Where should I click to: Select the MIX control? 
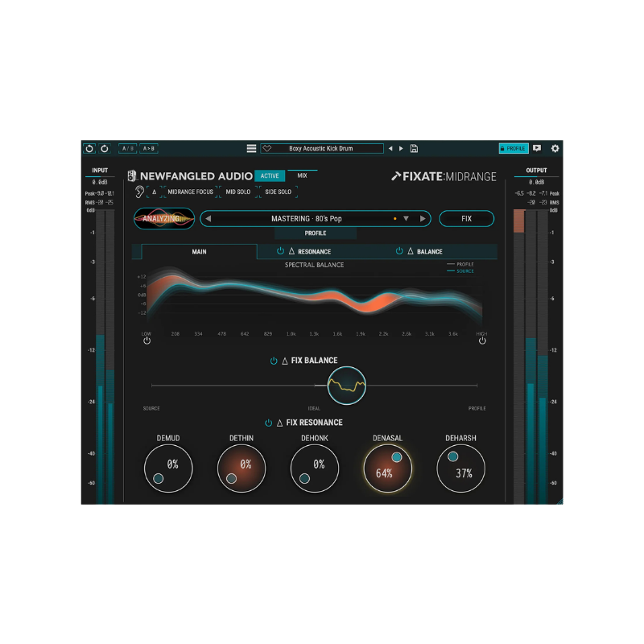303,175
